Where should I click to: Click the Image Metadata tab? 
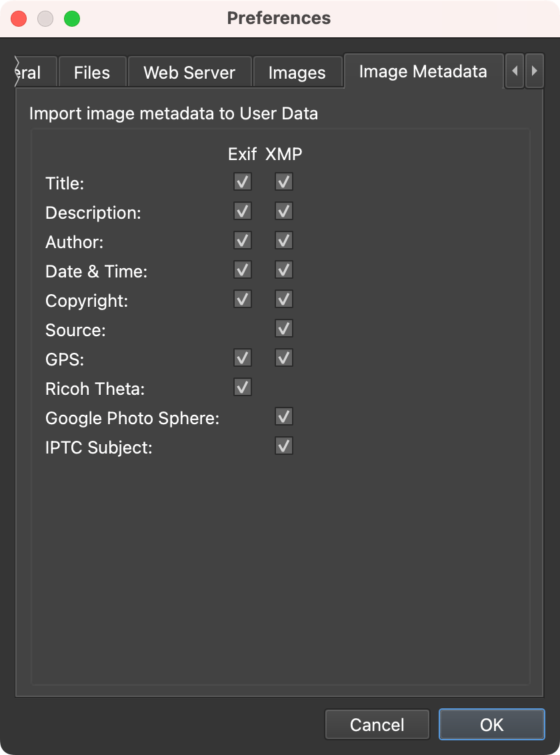[x=423, y=71]
